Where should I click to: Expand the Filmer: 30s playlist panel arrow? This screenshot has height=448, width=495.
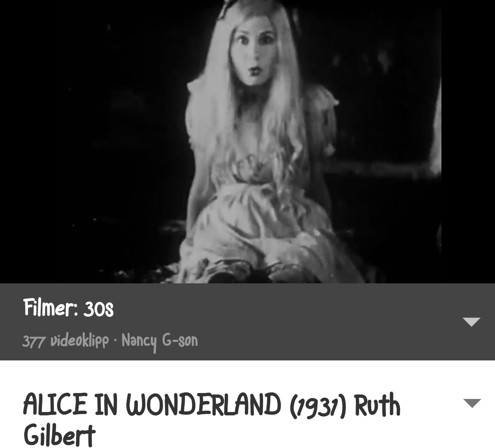471,322
